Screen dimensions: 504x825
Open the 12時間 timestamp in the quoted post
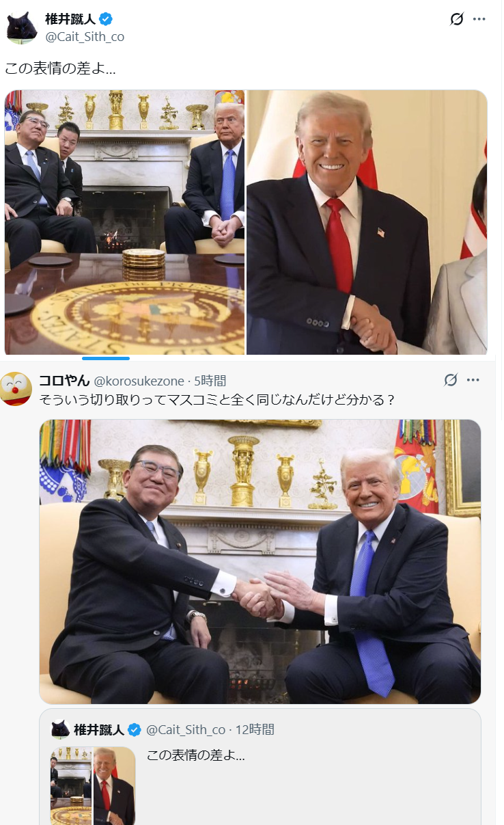point(255,730)
